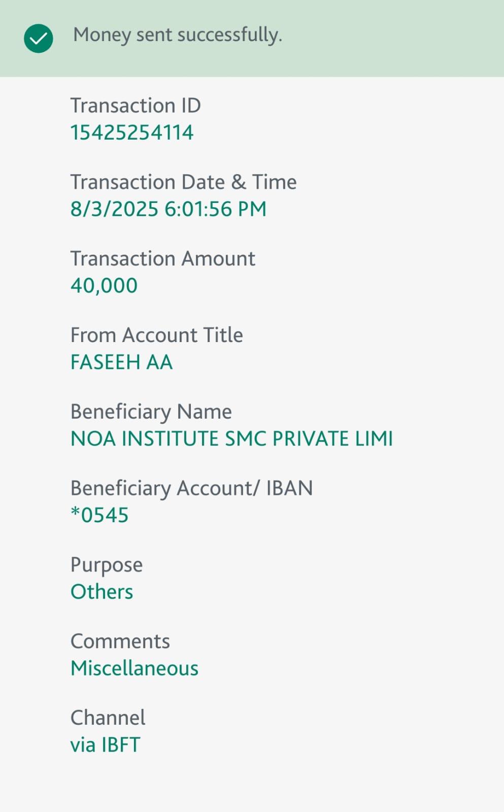Tap the via IBFT channel value
Screen dimensions: 504x812
[105, 745]
